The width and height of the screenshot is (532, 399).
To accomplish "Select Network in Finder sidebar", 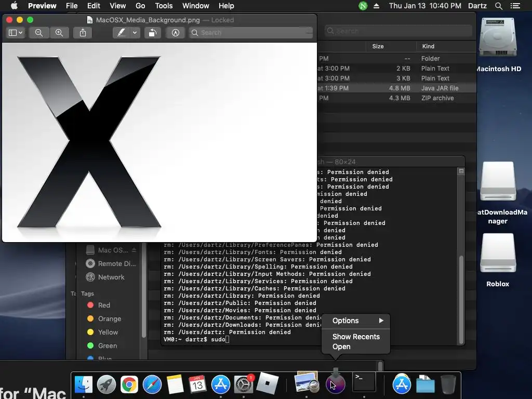I will [105, 277].
